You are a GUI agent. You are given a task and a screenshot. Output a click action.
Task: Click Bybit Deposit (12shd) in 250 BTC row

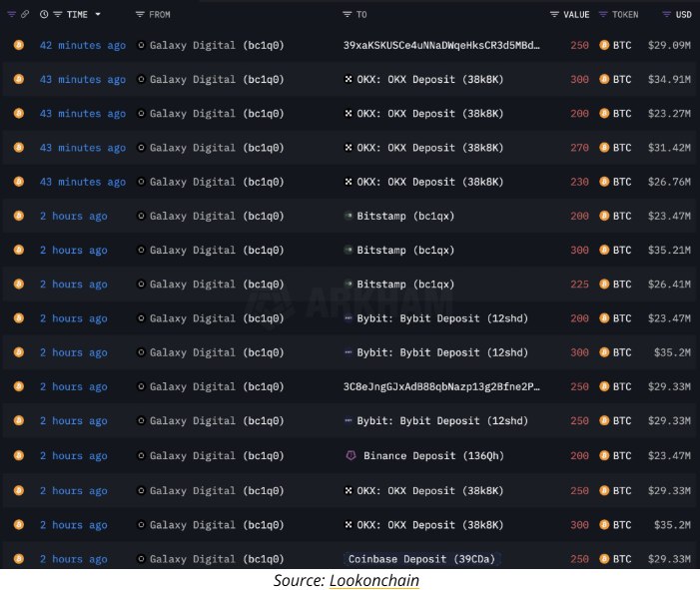pyautogui.click(x=442, y=421)
